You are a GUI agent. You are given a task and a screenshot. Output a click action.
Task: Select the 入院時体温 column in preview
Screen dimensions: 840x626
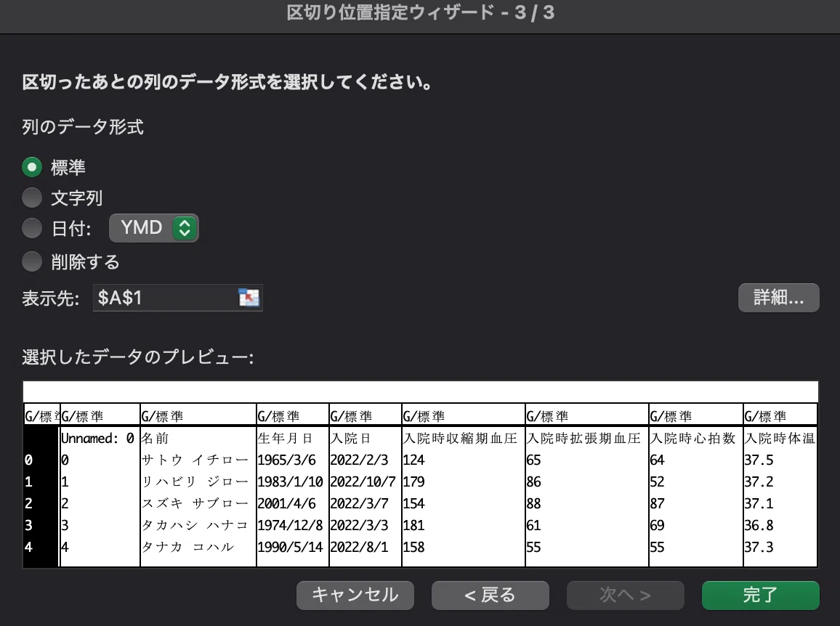(780, 439)
